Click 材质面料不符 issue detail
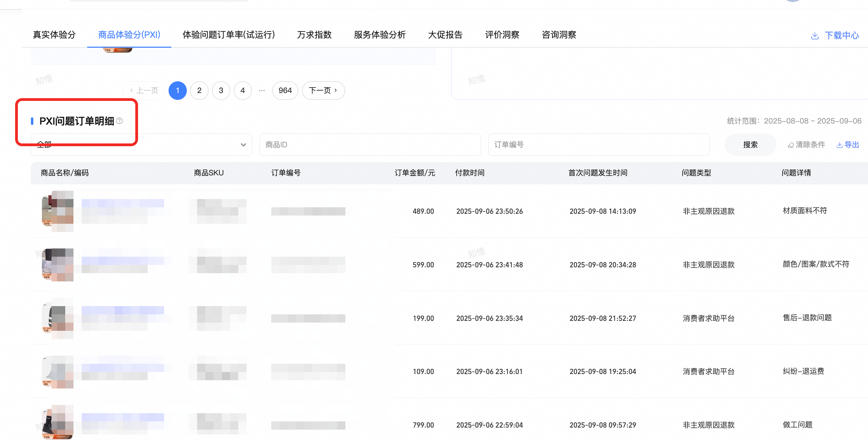868x442 pixels. click(805, 210)
